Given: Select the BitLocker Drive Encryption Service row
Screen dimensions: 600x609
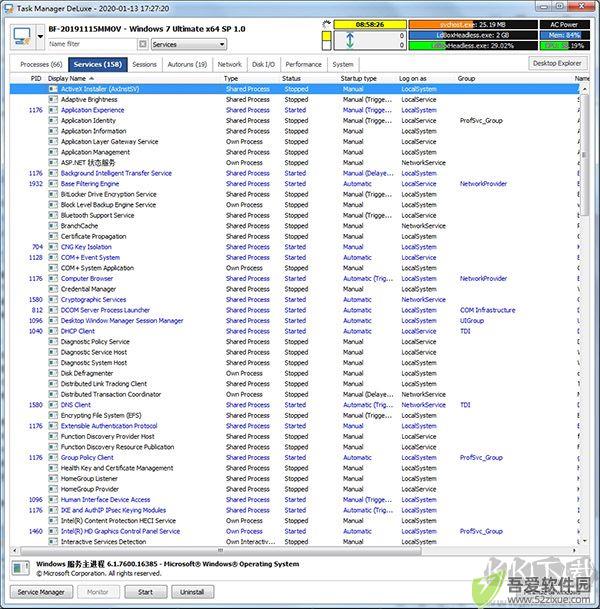Looking at the screenshot, I should coord(294,194).
